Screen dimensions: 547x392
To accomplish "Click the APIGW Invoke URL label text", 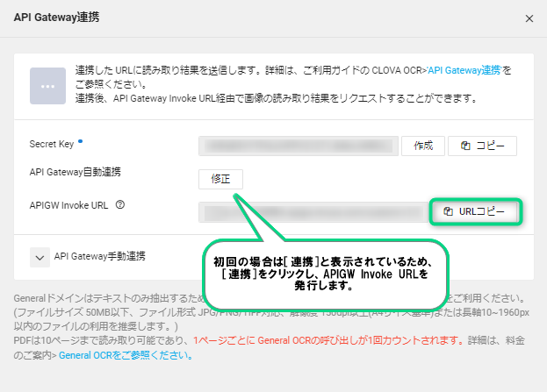I will [69, 205].
